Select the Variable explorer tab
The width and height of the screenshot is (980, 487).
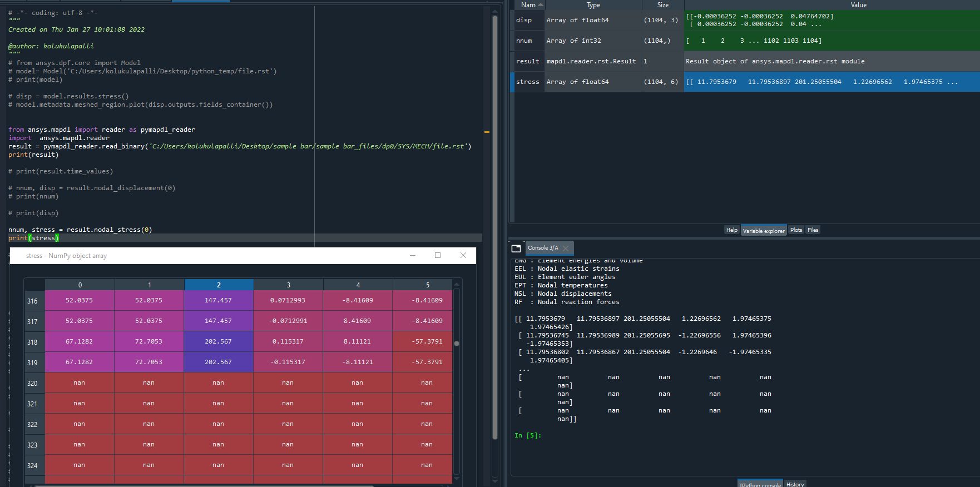click(764, 231)
